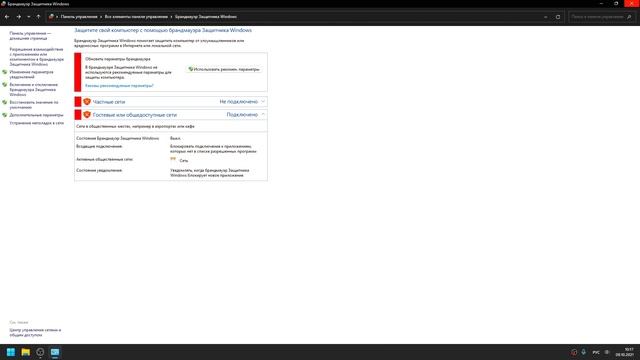The height and width of the screenshot is (360, 640).
Task: Click shield icon beside 'Дополнительные параметры'
Action: tap(4, 115)
